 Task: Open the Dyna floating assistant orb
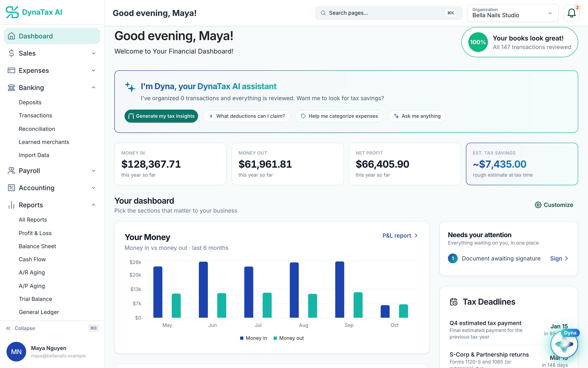pos(564,344)
